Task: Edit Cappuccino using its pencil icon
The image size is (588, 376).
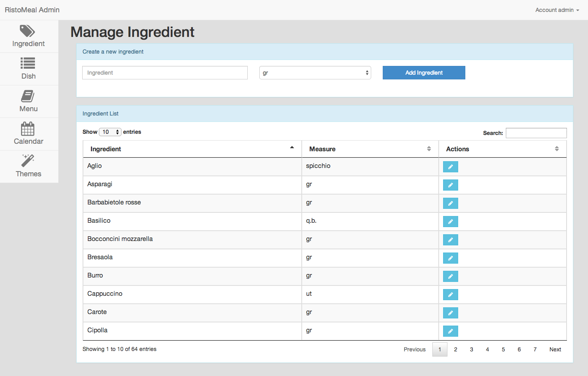Action: coord(450,294)
